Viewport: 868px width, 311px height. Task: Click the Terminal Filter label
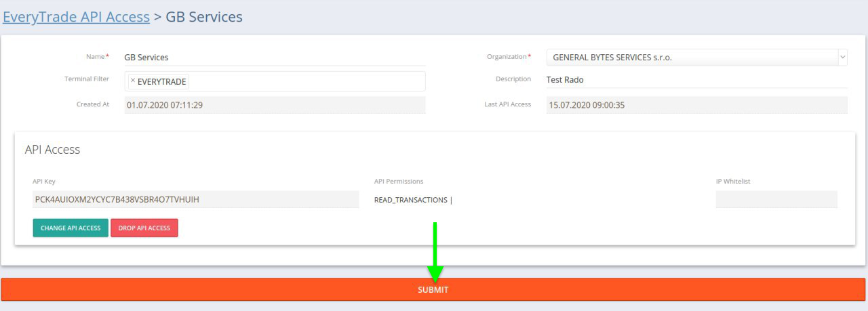87,79
